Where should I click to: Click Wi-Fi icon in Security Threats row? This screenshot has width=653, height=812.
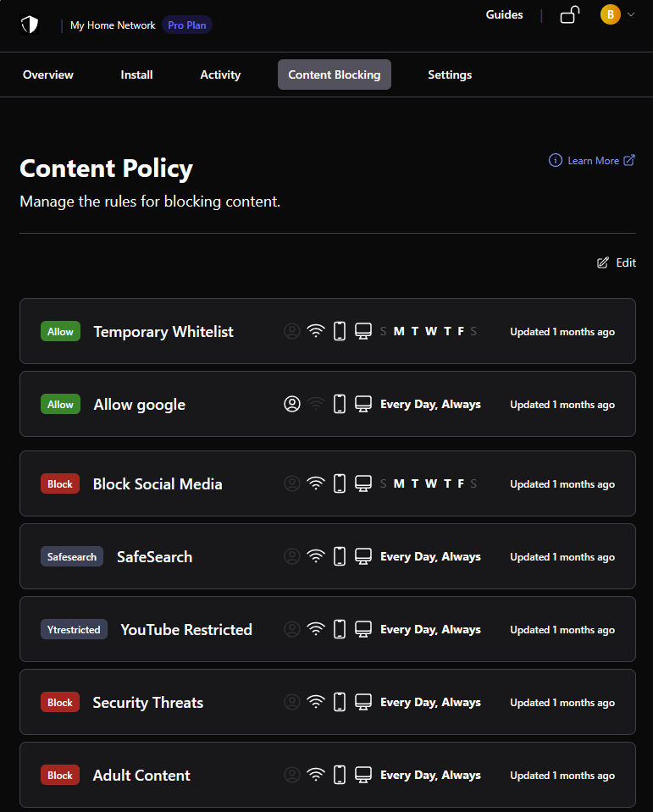(316, 702)
